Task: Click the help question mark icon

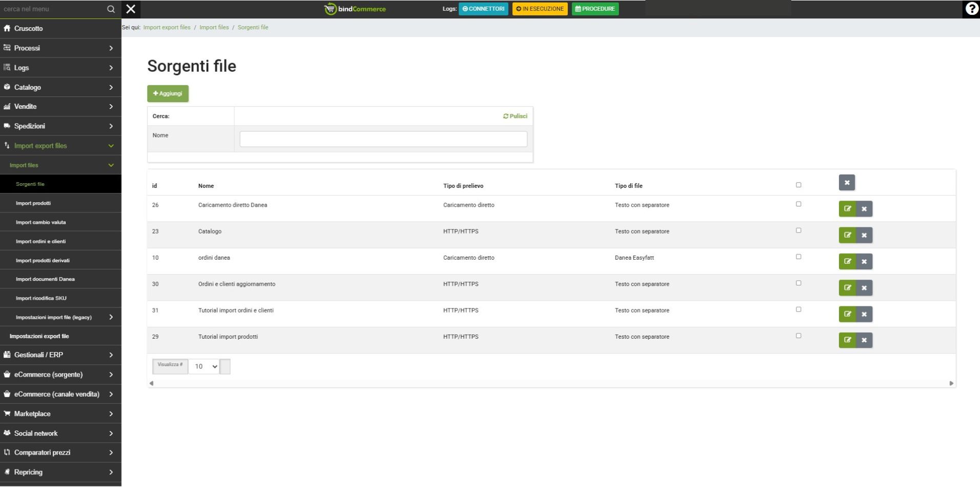Action: (x=971, y=9)
